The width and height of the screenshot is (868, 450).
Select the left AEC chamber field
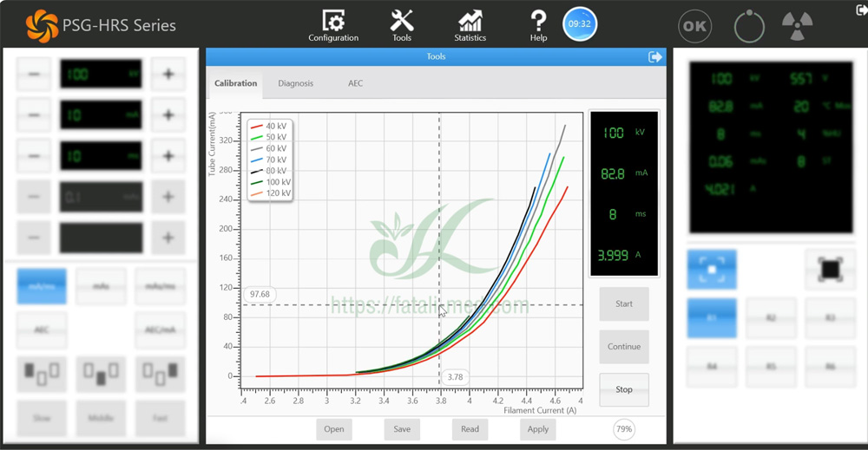click(42, 373)
